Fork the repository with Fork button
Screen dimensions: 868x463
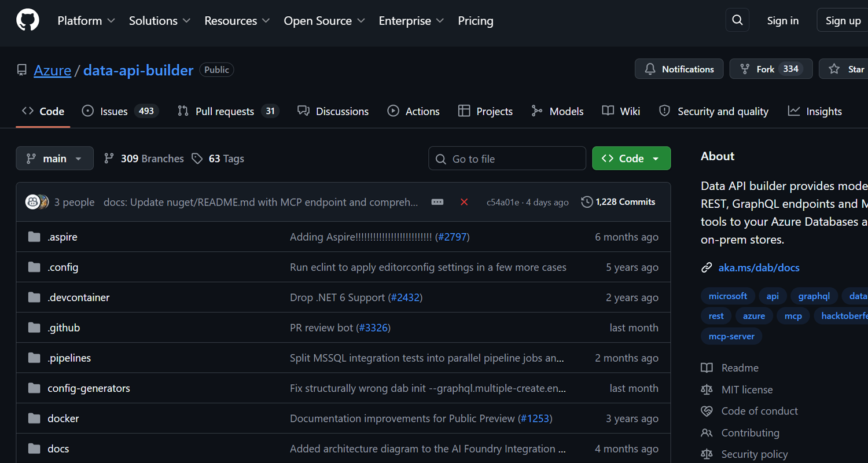coord(771,69)
